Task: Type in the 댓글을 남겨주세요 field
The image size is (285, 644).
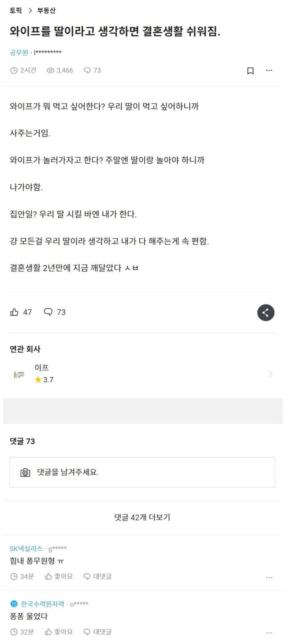Action: tap(147, 472)
